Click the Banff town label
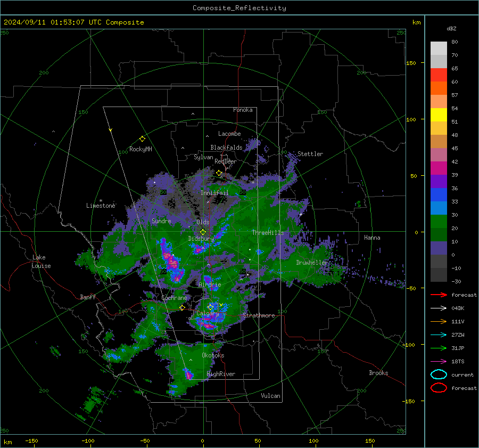This screenshot has width=479, height=448. 88,297
